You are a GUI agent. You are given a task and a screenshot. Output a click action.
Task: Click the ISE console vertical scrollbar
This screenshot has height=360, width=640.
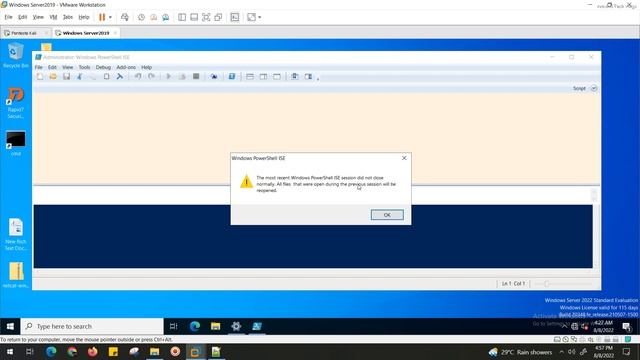[x=595, y=236]
